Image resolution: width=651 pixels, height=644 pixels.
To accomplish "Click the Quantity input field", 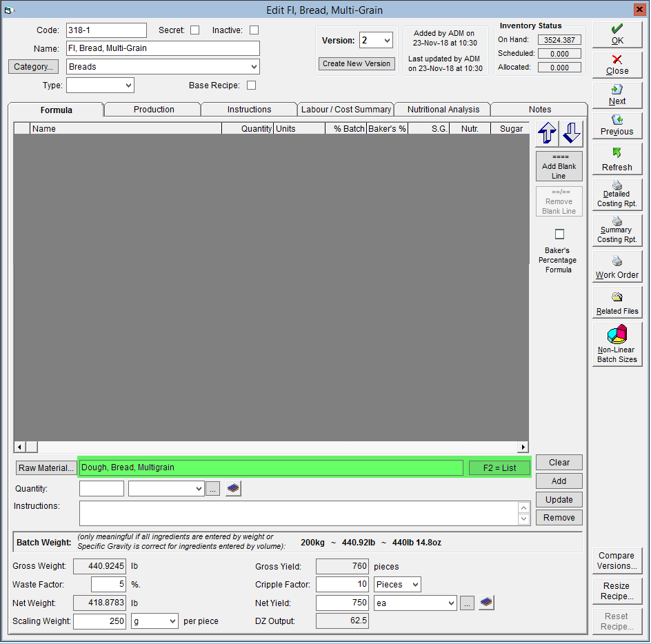I will (102, 489).
